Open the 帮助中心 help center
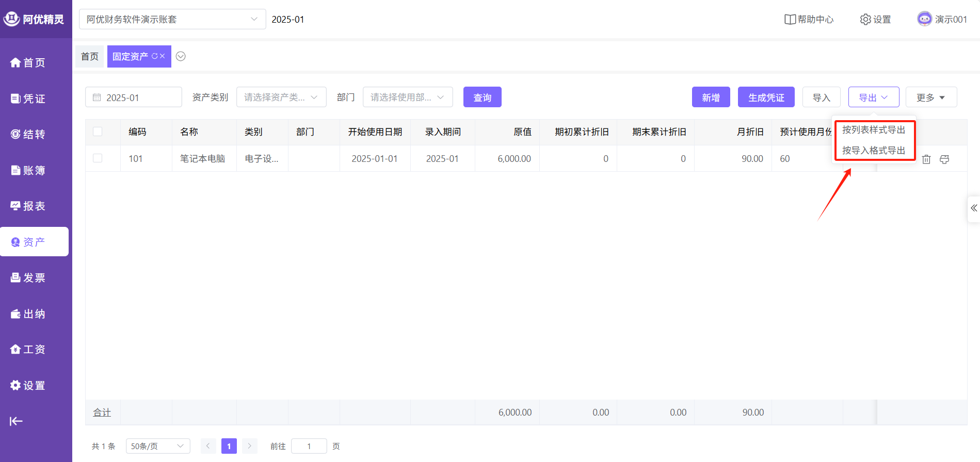 [809, 20]
